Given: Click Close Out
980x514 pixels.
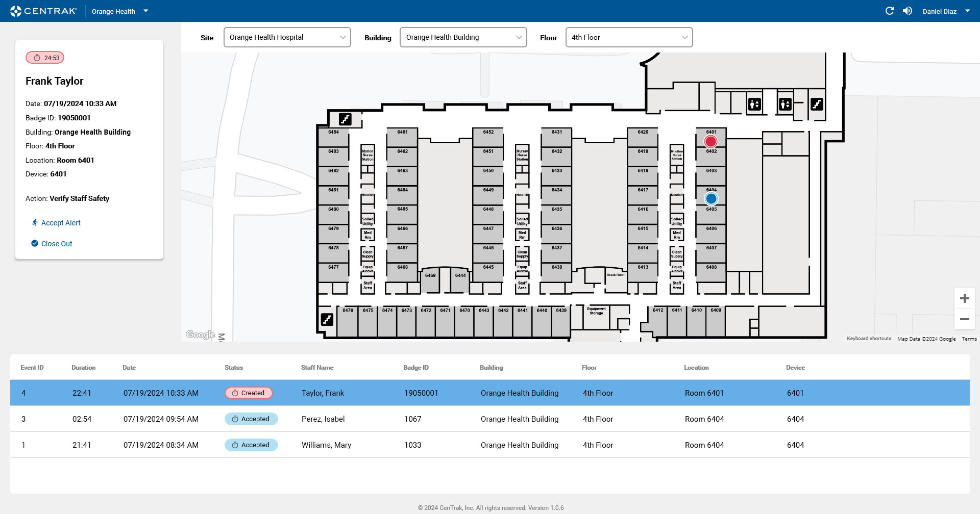Looking at the screenshot, I should click(x=52, y=244).
